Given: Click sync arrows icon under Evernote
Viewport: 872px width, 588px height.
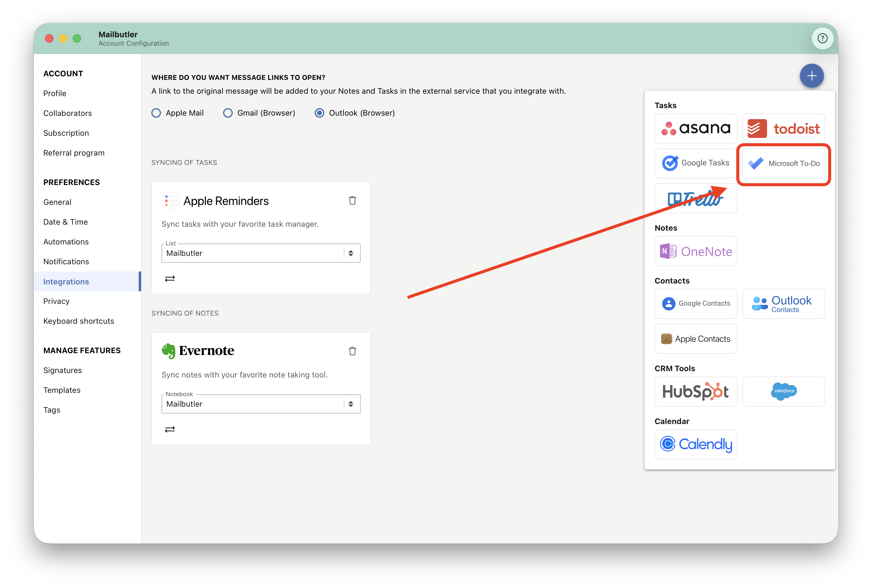Looking at the screenshot, I should (x=170, y=429).
